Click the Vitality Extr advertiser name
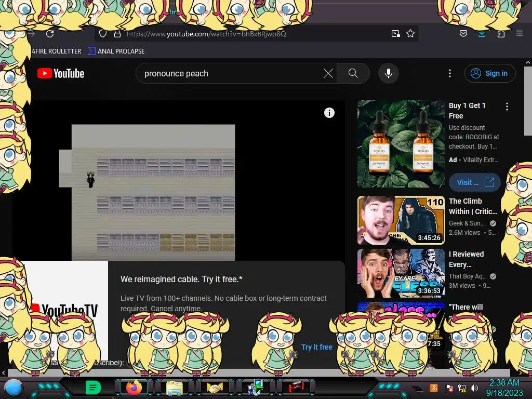This screenshot has height=399, width=532. pos(481,160)
